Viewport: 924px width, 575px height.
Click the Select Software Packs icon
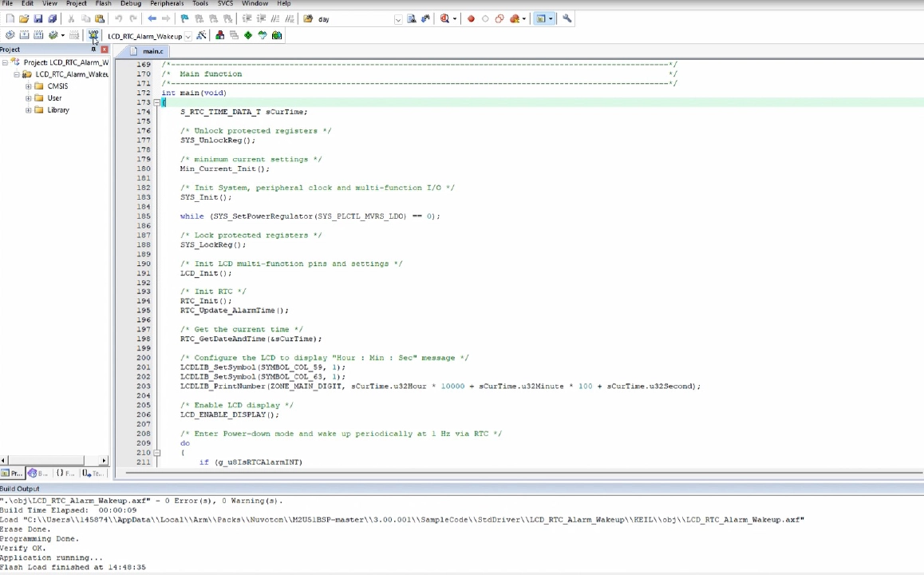(263, 35)
